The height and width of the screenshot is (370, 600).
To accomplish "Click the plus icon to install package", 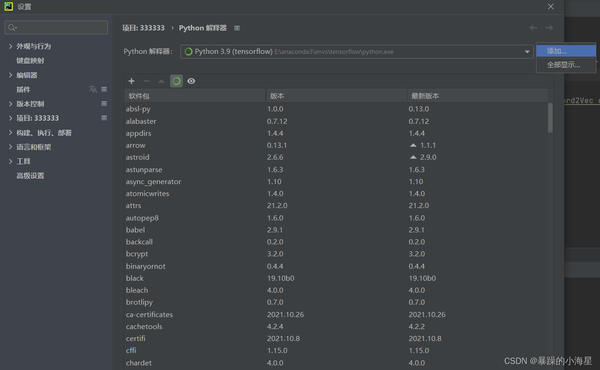I will pyautogui.click(x=131, y=81).
